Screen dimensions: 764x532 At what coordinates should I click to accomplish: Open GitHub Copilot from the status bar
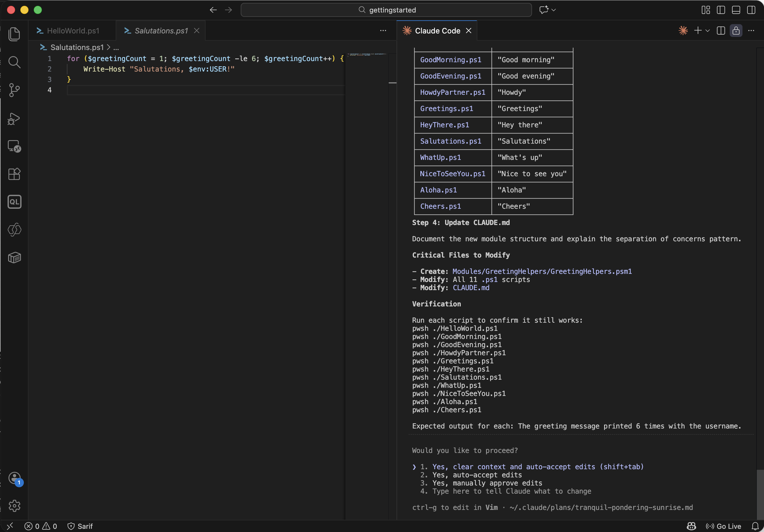click(691, 526)
